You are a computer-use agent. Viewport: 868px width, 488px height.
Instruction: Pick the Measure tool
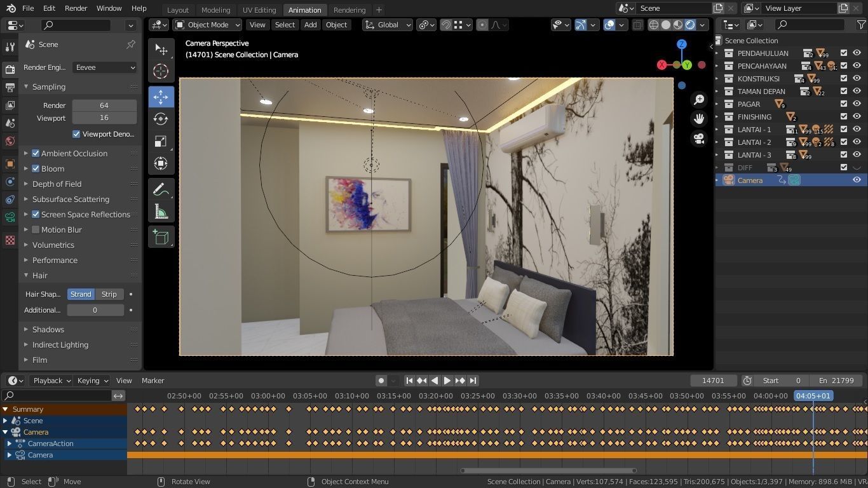(161, 212)
